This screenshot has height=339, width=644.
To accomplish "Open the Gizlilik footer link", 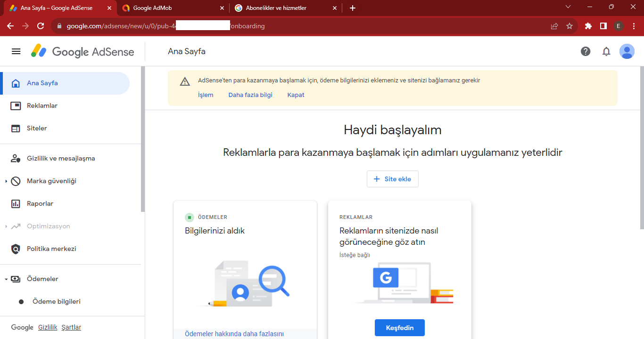I will coord(48,328).
